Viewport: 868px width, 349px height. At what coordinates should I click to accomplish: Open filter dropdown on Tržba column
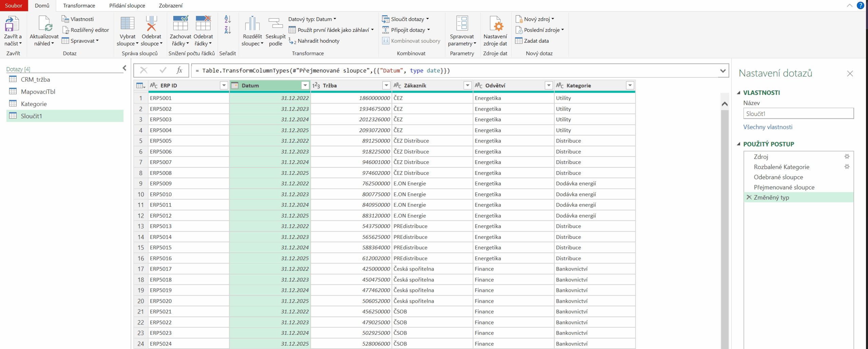click(x=386, y=86)
